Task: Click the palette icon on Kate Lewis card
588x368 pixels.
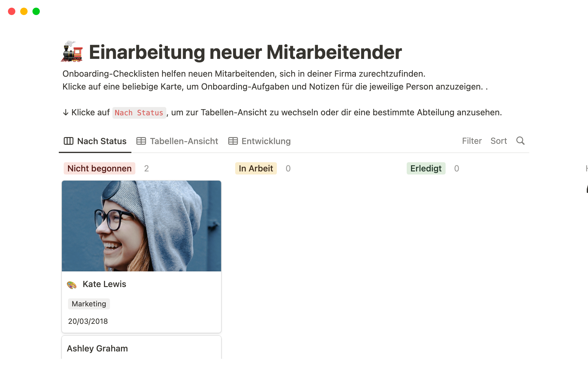Action: 72,285
